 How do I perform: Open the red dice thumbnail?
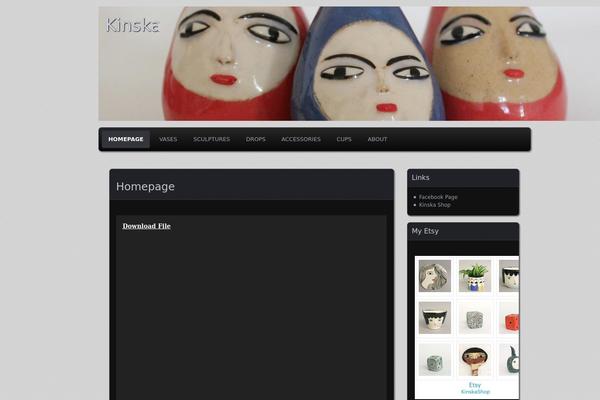pyautogui.click(x=509, y=318)
